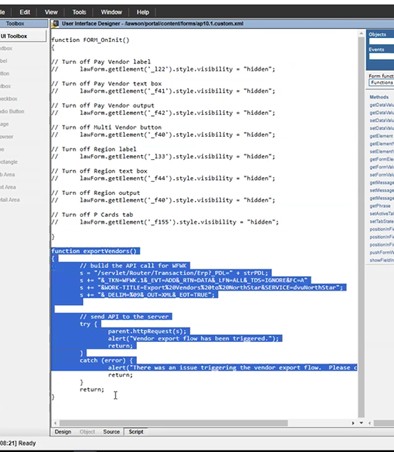Click the showFieldIn... method entry

click(x=382, y=260)
